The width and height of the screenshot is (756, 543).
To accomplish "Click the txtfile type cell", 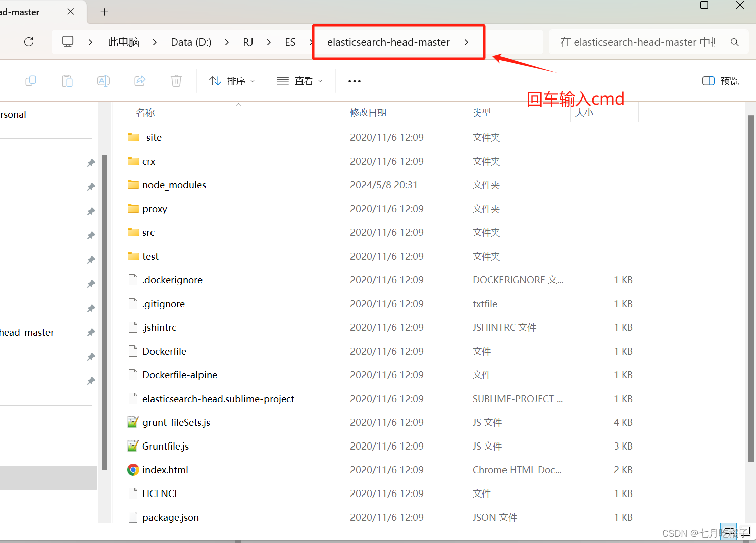I will [x=485, y=304].
